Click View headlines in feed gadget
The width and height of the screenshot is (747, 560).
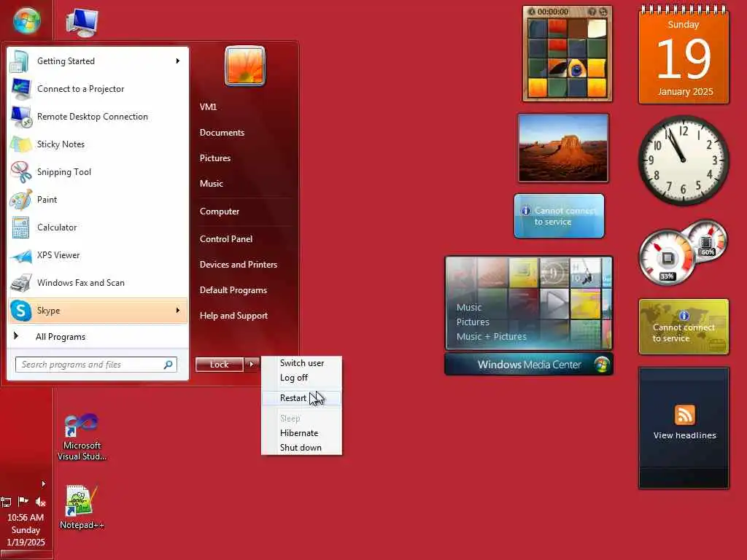pyautogui.click(x=684, y=435)
